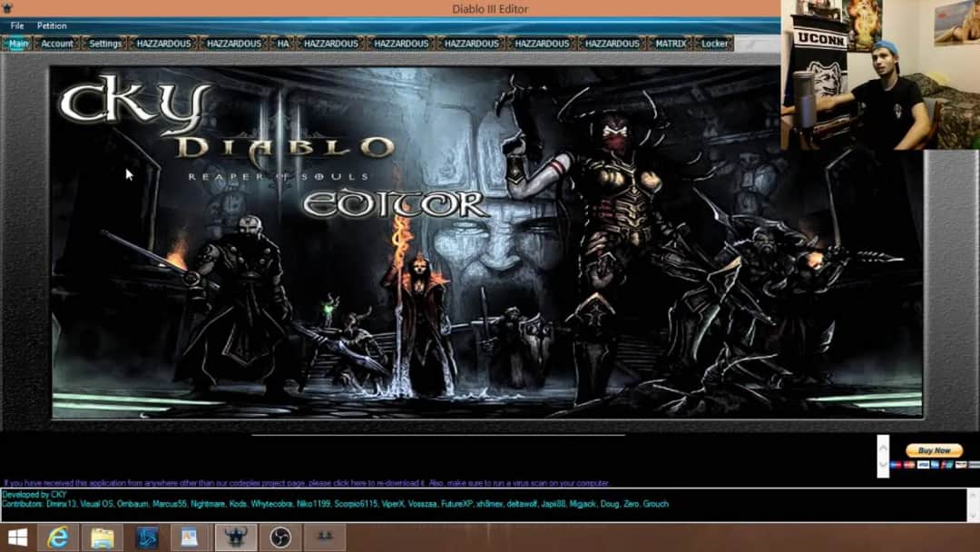This screenshot has width=980, height=552.
Task: Click the scrollbar up arrow
Action: point(882,445)
